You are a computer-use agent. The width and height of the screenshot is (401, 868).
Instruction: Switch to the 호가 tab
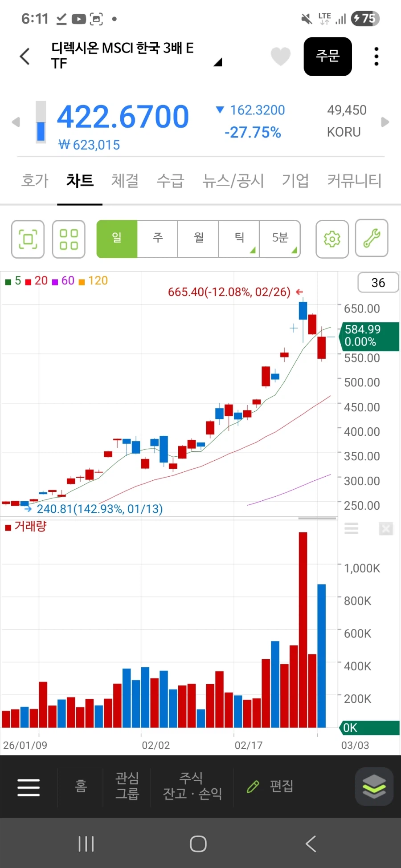[x=35, y=181]
